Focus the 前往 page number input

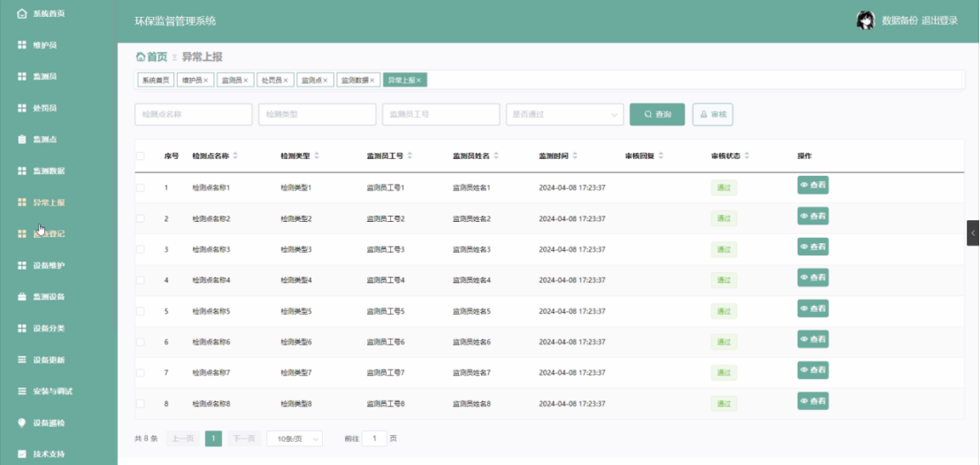[374, 438]
